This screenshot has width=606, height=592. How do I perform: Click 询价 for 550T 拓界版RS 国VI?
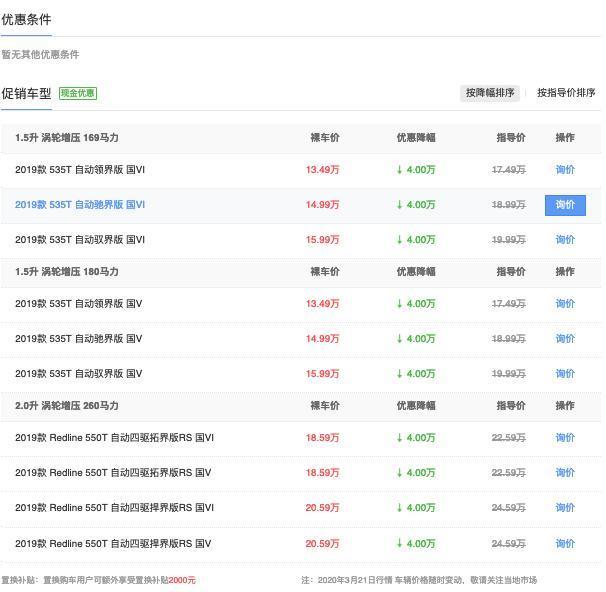click(565, 438)
